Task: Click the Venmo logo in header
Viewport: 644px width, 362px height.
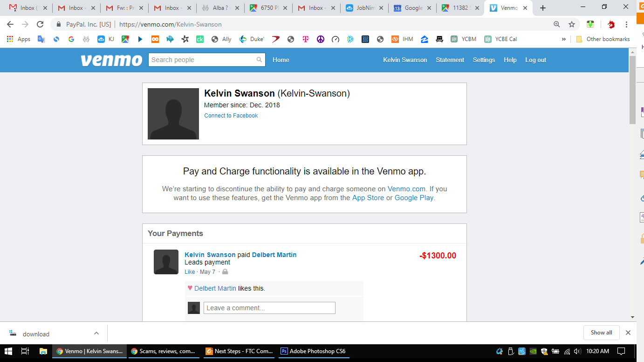Action: 111,60
